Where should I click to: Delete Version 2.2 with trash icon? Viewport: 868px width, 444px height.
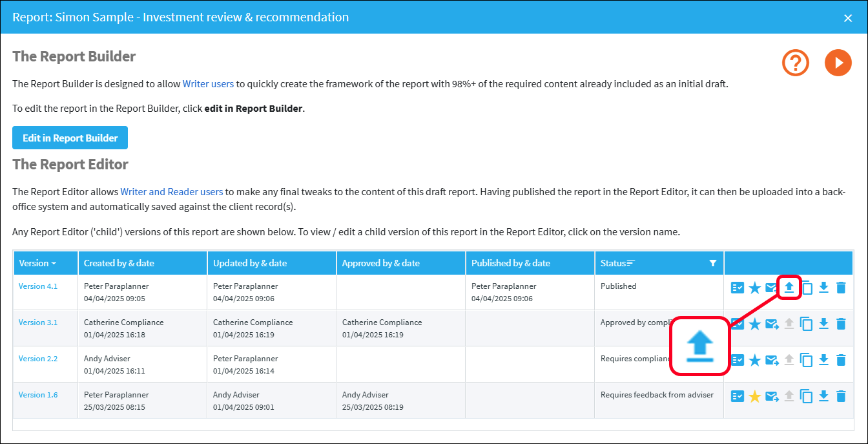tap(841, 360)
